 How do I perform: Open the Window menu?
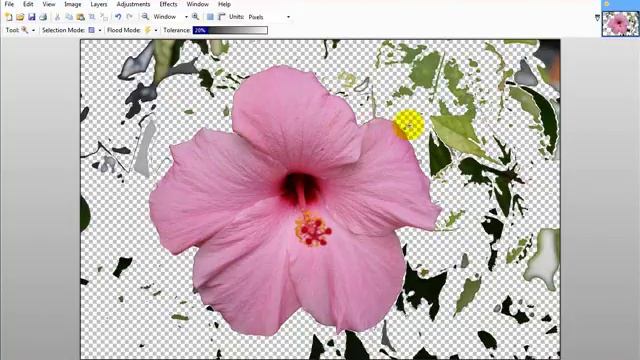pyautogui.click(x=198, y=4)
